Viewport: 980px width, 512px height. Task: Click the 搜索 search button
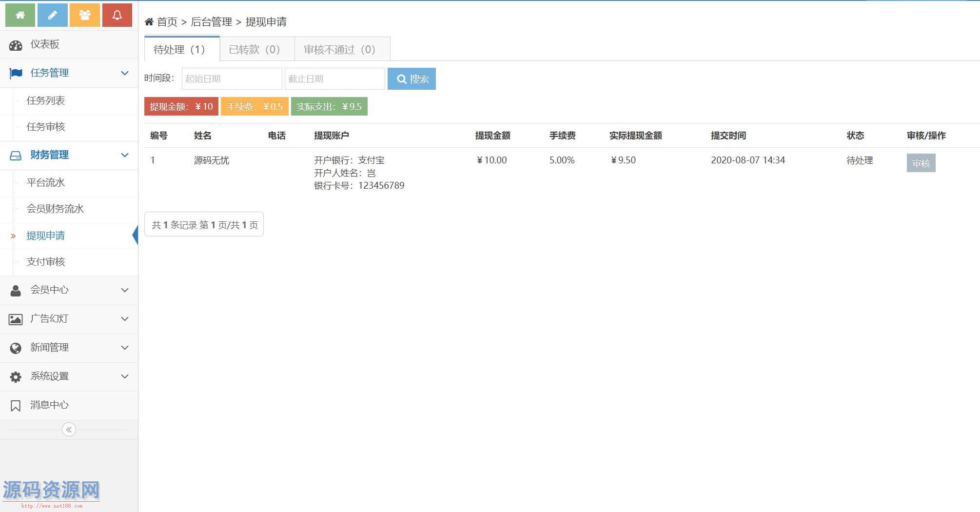[x=412, y=79]
